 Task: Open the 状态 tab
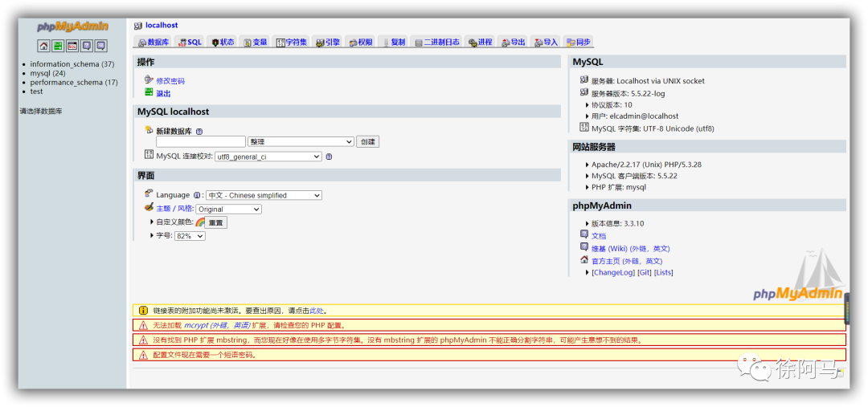click(223, 42)
